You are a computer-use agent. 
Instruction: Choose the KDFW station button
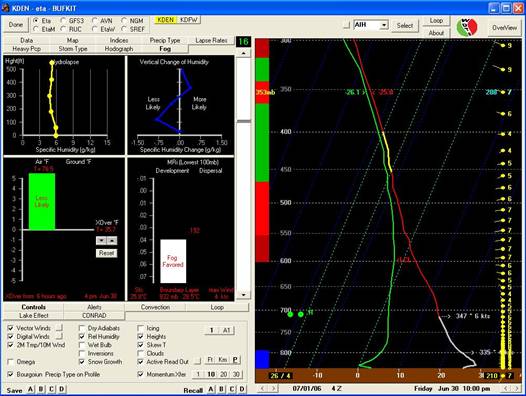click(188, 20)
